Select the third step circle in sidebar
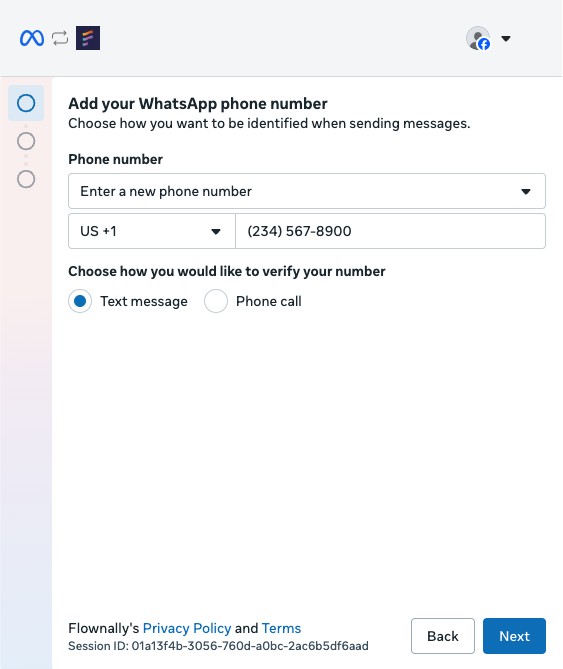Viewport: 563px width, 669px height. pos(26,179)
